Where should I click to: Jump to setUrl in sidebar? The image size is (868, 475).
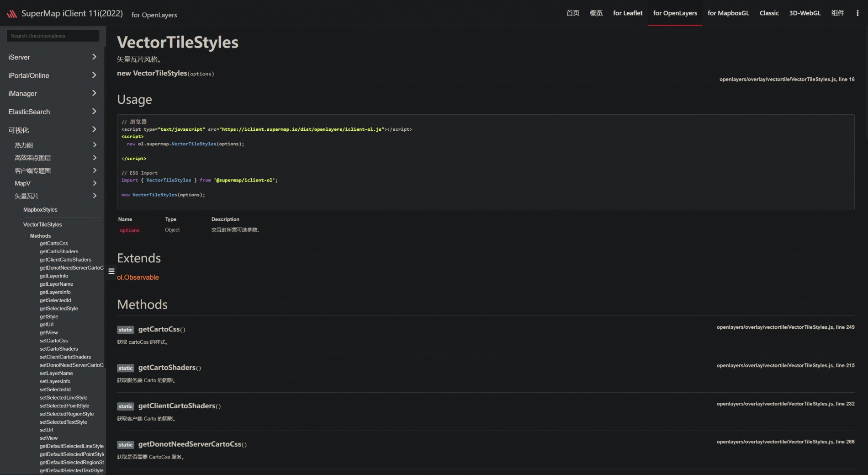click(x=47, y=430)
